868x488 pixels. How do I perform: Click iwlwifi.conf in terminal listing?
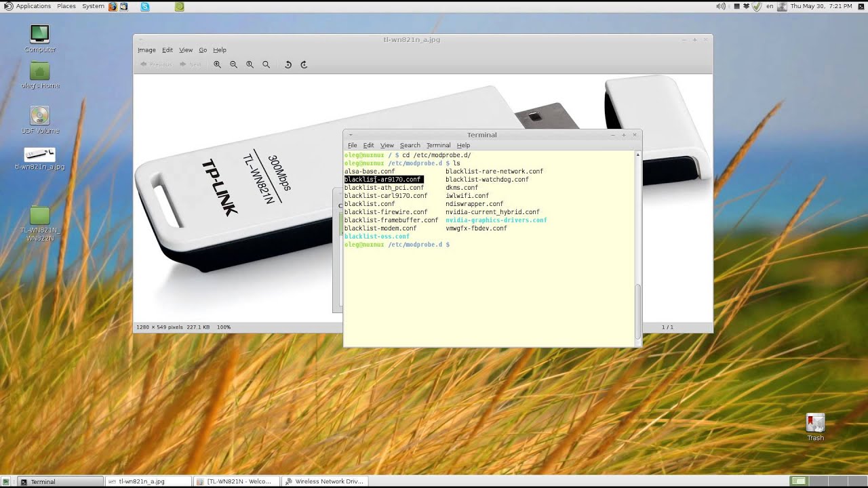coord(467,196)
